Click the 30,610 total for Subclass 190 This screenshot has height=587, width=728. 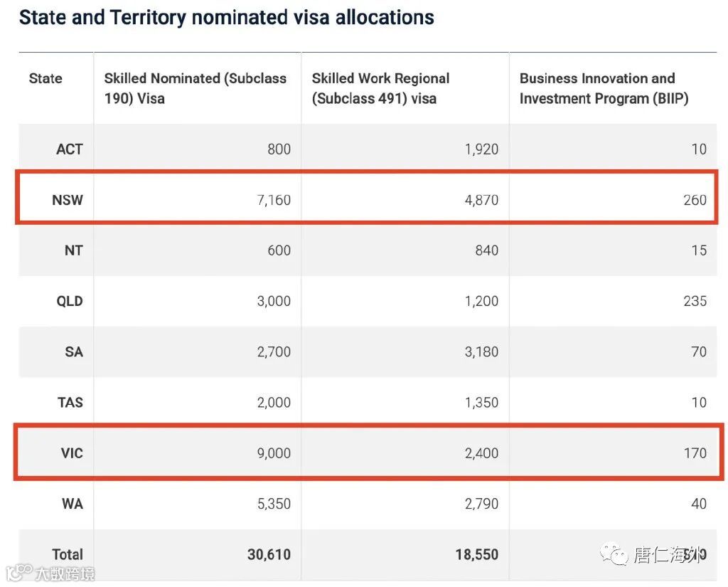click(269, 554)
